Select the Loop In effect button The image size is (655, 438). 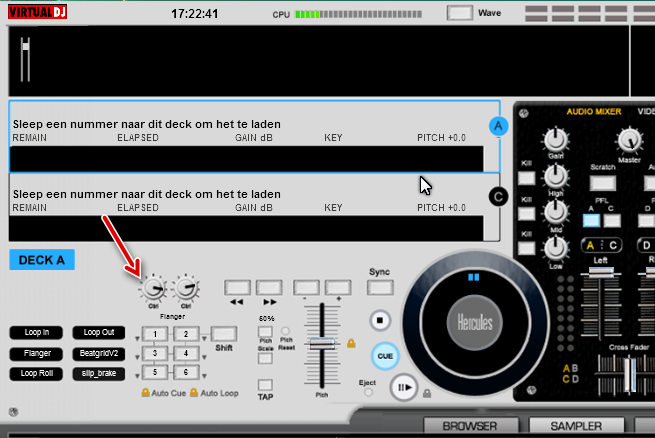click(36, 332)
